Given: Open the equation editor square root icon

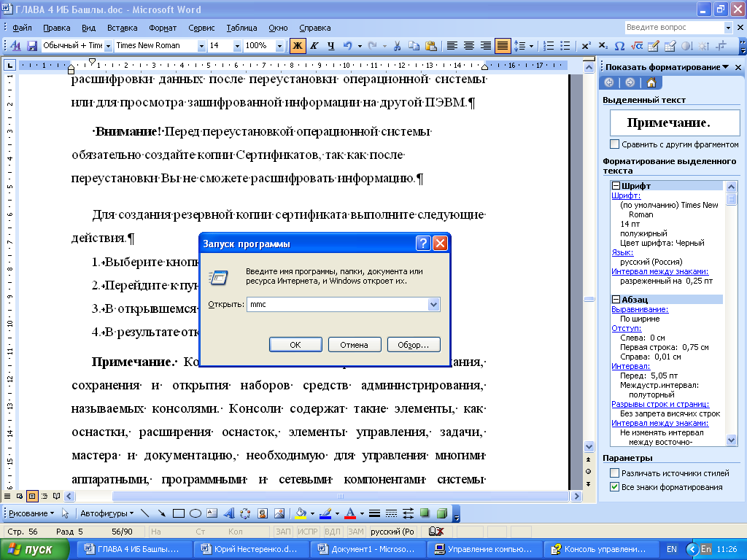Looking at the screenshot, I should point(636,46).
